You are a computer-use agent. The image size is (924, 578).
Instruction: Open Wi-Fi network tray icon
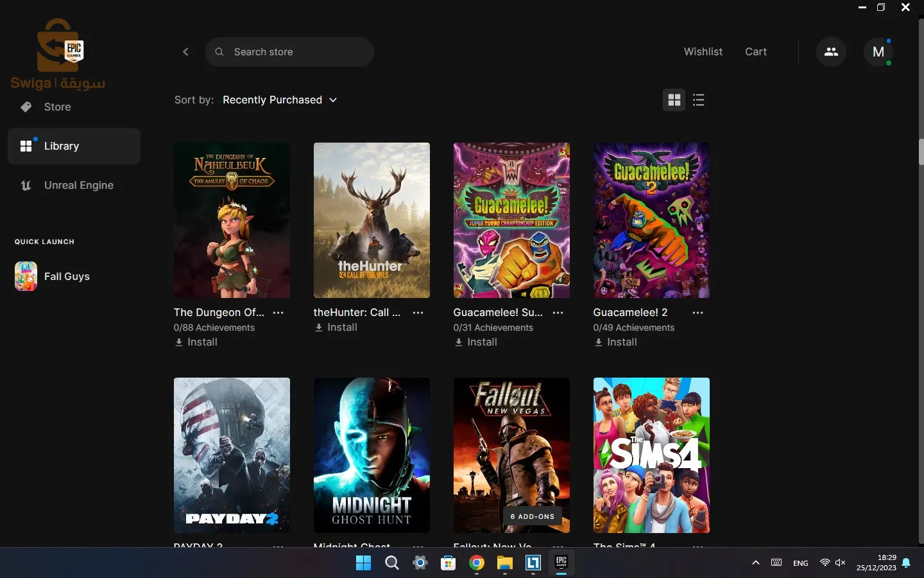tap(825, 563)
